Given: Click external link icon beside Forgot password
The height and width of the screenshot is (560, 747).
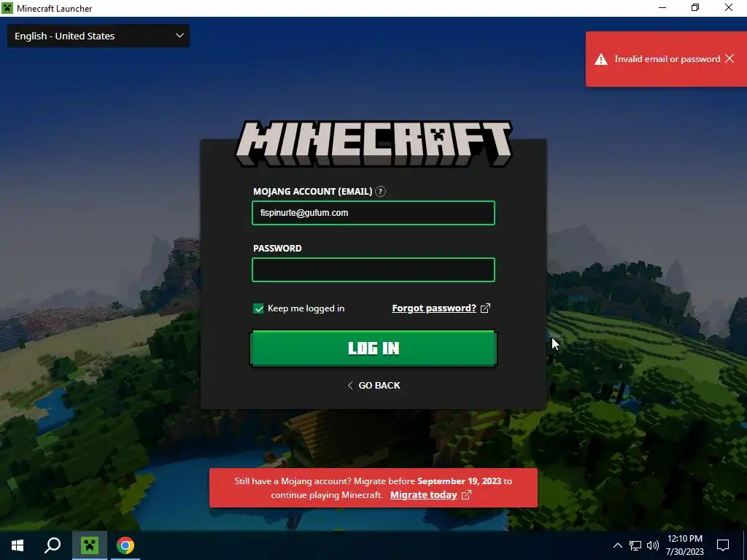Looking at the screenshot, I should (x=485, y=308).
